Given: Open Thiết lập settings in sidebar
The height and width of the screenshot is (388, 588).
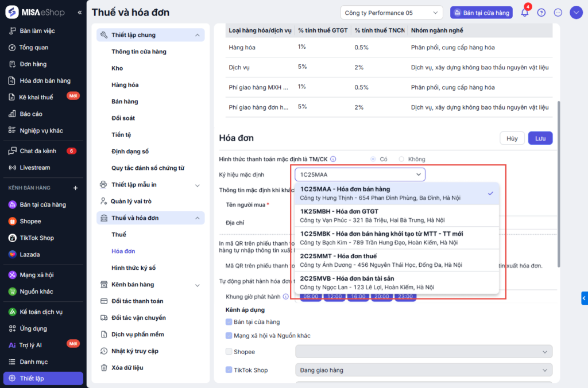Looking at the screenshot, I should pyautogui.click(x=43, y=378).
